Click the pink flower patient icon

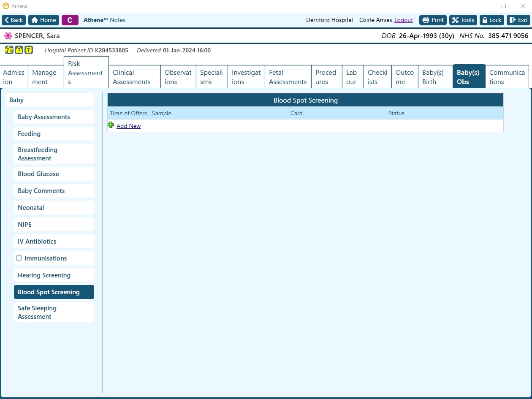click(x=8, y=36)
